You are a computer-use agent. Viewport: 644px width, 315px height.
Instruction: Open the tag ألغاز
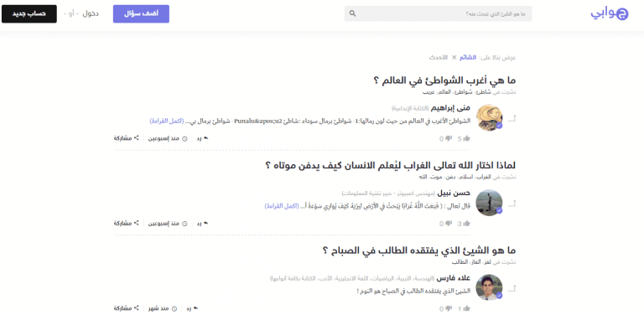(x=475, y=262)
